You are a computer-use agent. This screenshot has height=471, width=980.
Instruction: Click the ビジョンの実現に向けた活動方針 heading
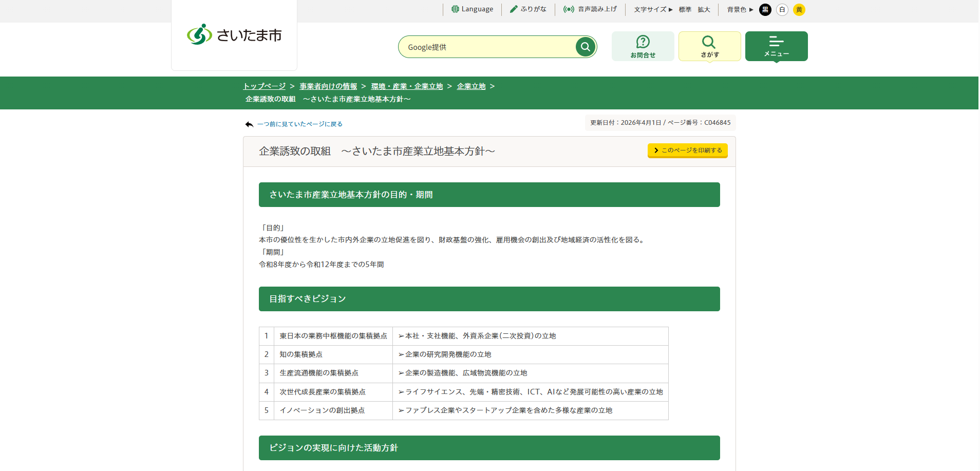[x=489, y=448]
